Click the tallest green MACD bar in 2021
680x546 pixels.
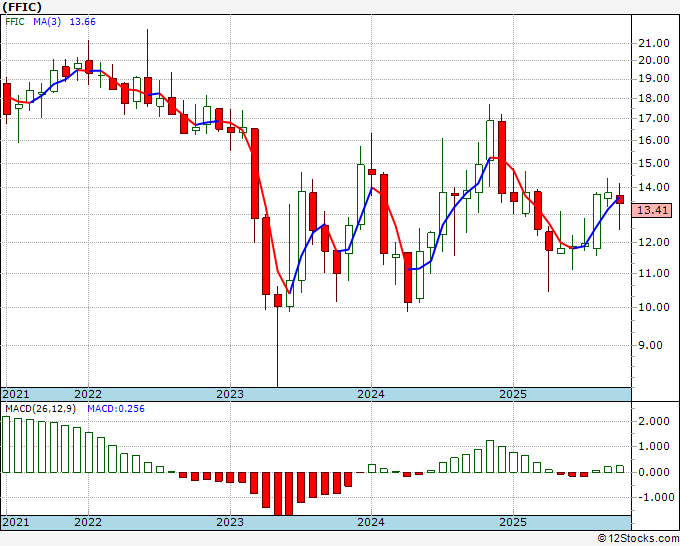pyautogui.click(x=6, y=444)
